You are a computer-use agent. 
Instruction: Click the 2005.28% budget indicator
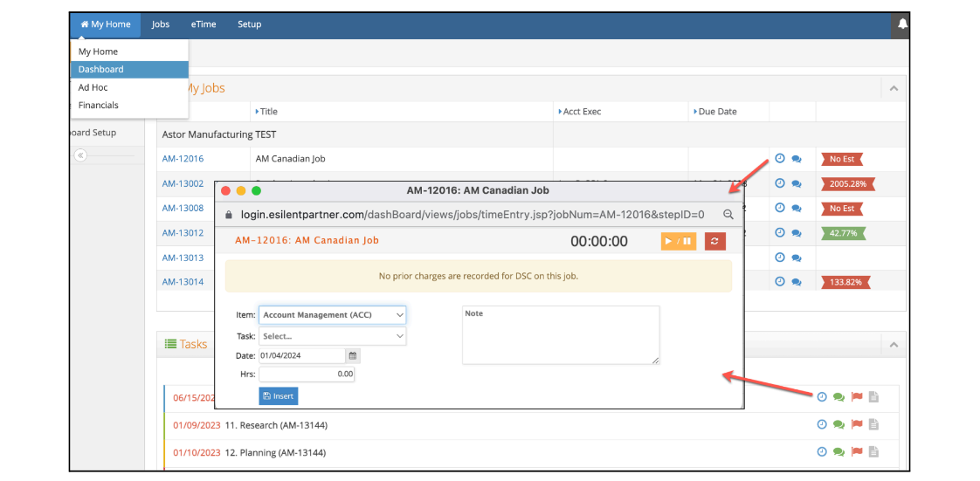click(848, 183)
